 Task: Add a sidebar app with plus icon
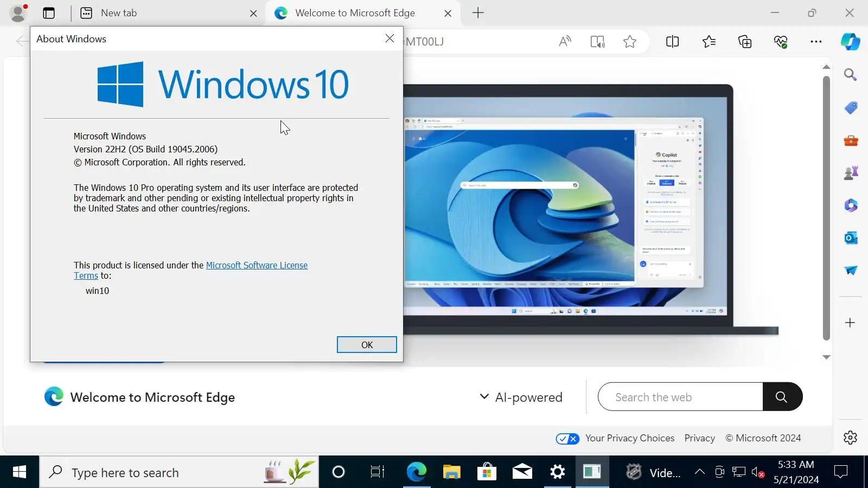[x=850, y=323]
